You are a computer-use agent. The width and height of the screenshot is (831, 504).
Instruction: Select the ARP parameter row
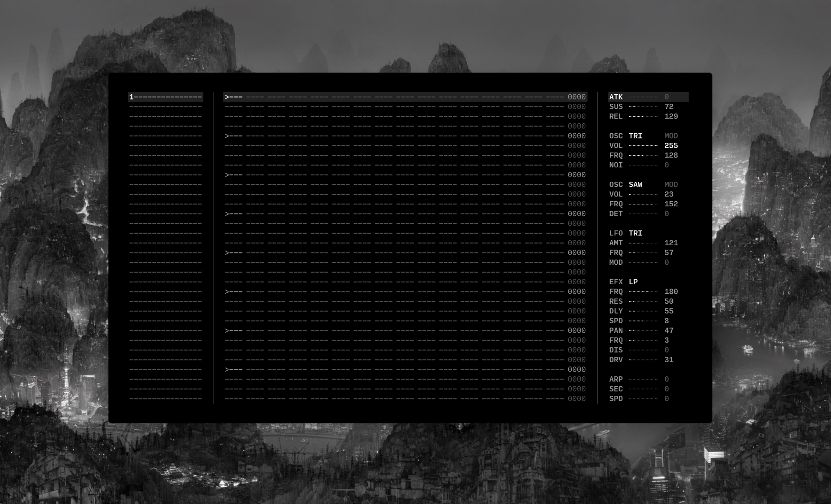pos(644,379)
